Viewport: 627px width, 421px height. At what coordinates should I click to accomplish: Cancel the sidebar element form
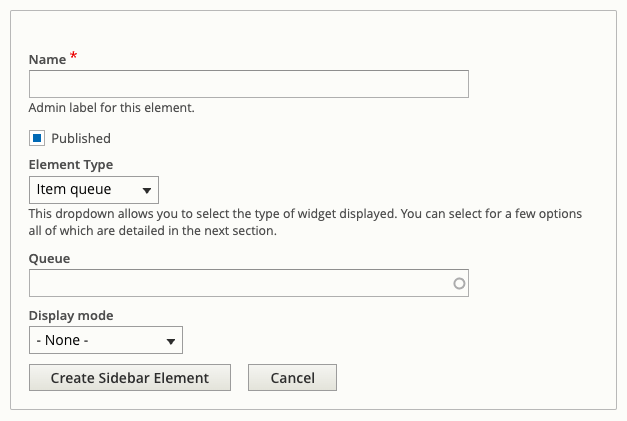[x=292, y=378]
